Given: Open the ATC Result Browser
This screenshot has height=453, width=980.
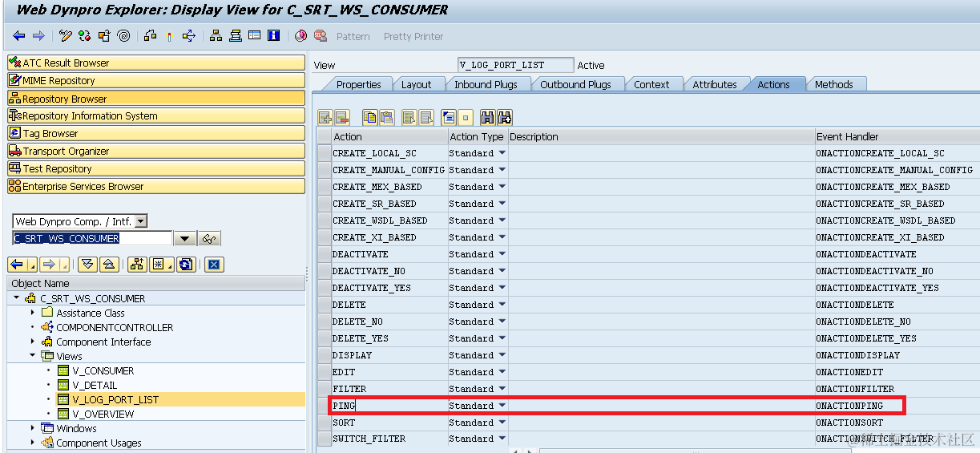Looking at the screenshot, I should point(156,63).
